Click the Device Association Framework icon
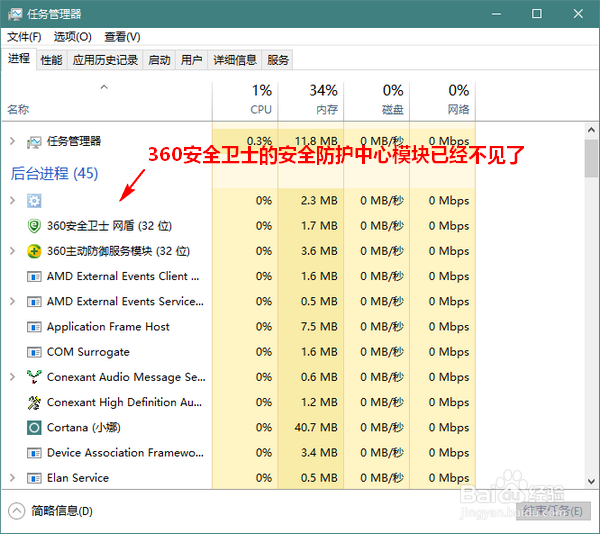Screen dimensions: 600x534 [x=34, y=453]
